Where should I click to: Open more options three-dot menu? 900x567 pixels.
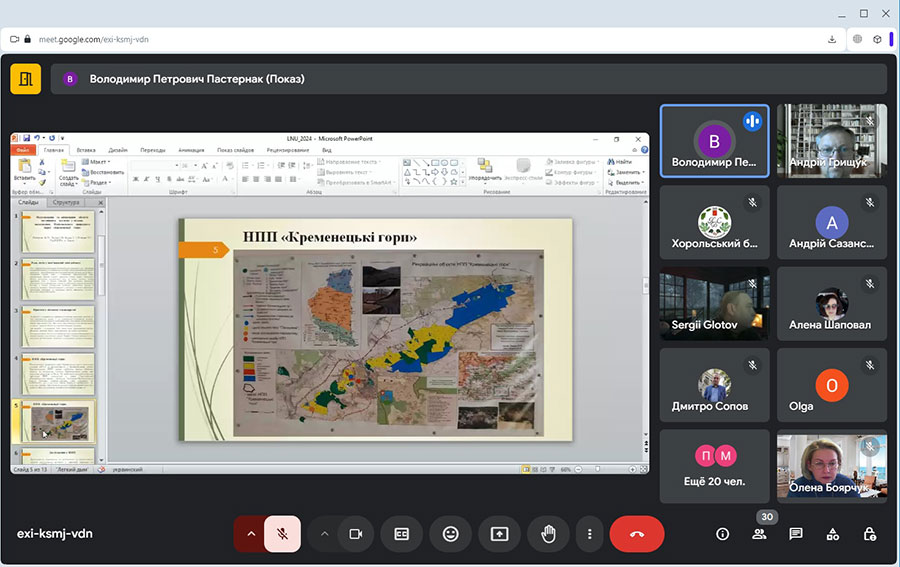tap(590, 534)
